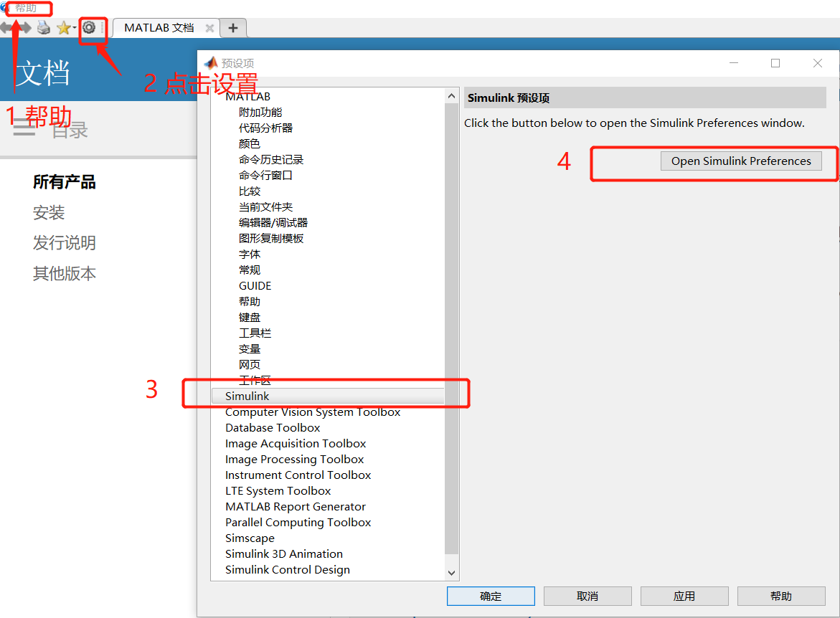Open the 帮助 window title menu
This screenshot has width=840, height=618.
pos(26,8)
